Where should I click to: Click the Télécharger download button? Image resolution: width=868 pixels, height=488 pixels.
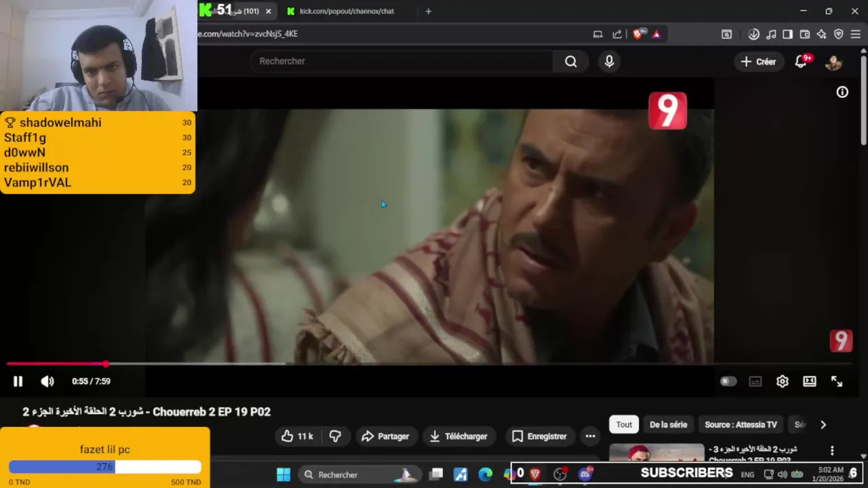coord(458,436)
